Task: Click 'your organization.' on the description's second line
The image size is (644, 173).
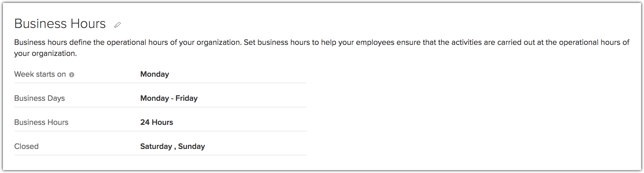Action: (46, 54)
